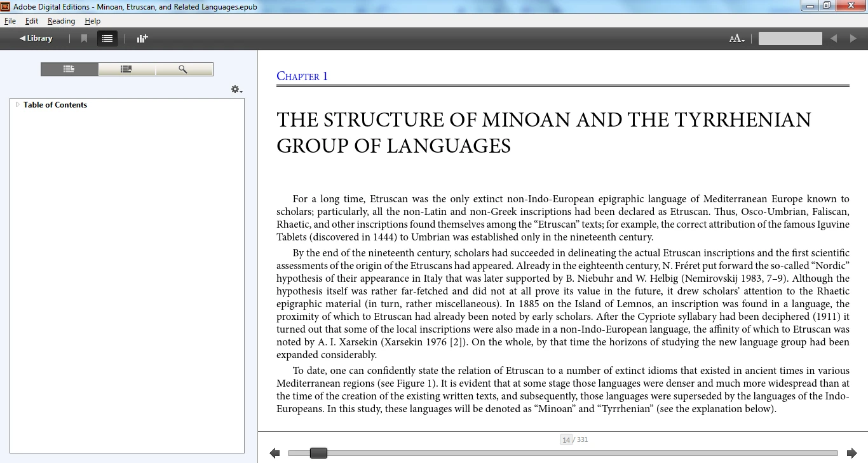
Task: Click the add-to-bookshelf chart icon
Action: pyautogui.click(x=142, y=38)
